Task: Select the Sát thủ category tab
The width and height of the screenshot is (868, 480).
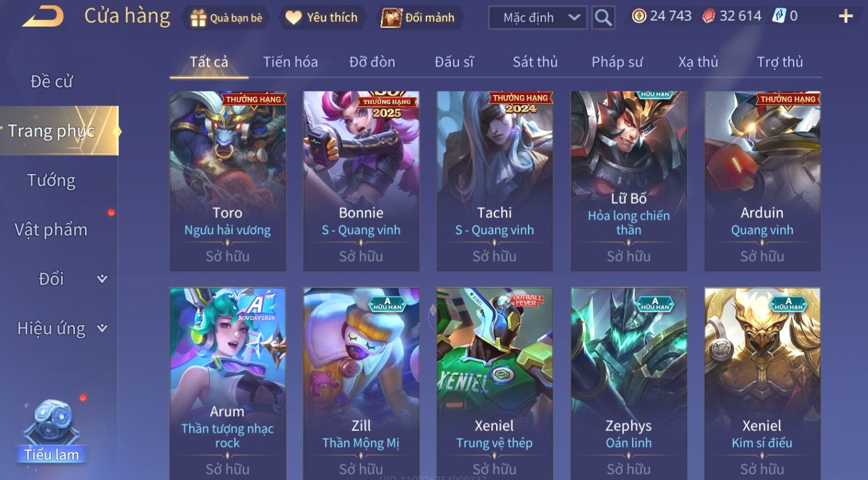Action: [x=535, y=62]
